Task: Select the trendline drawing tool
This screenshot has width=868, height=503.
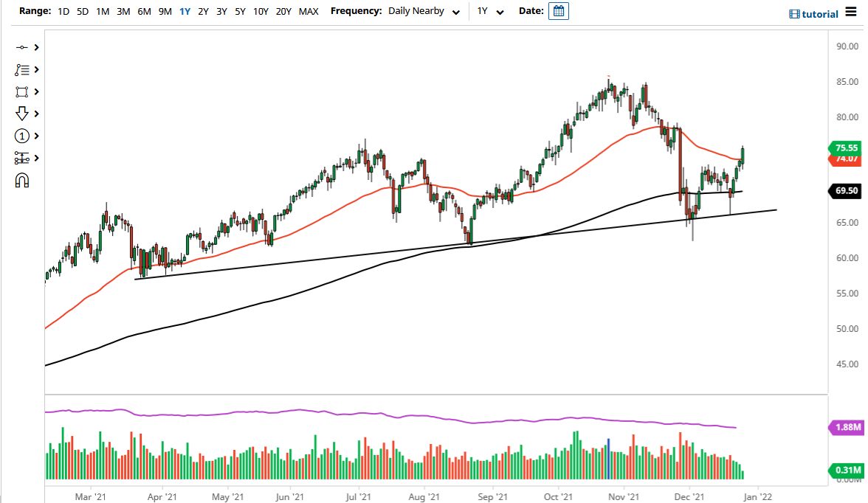Action: coord(22,46)
